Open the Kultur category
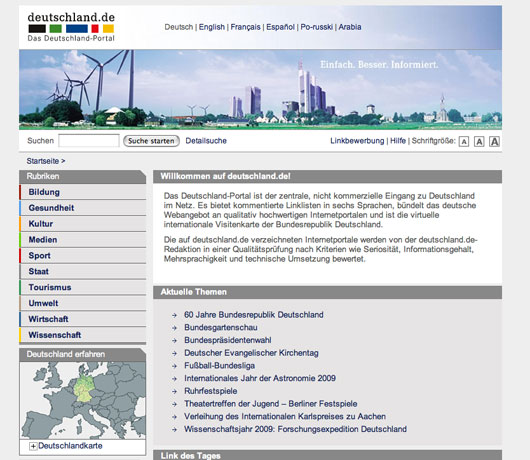The width and height of the screenshot is (530, 460). coord(83,224)
